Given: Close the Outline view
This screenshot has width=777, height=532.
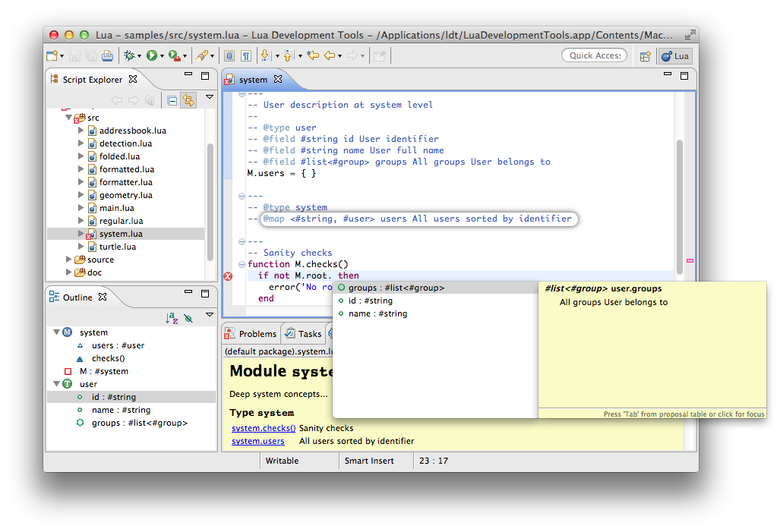Looking at the screenshot, I should (103, 297).
